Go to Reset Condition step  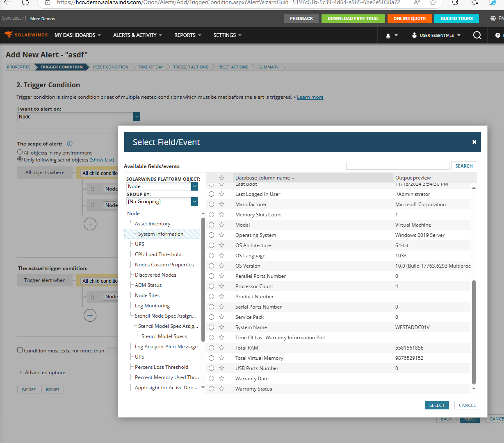coord(111,67)
